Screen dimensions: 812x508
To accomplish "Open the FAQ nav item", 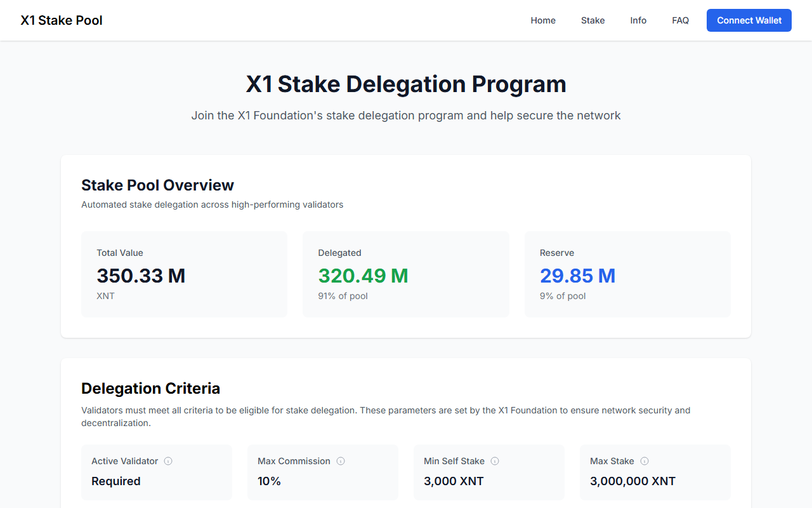I will click(680, 20).
